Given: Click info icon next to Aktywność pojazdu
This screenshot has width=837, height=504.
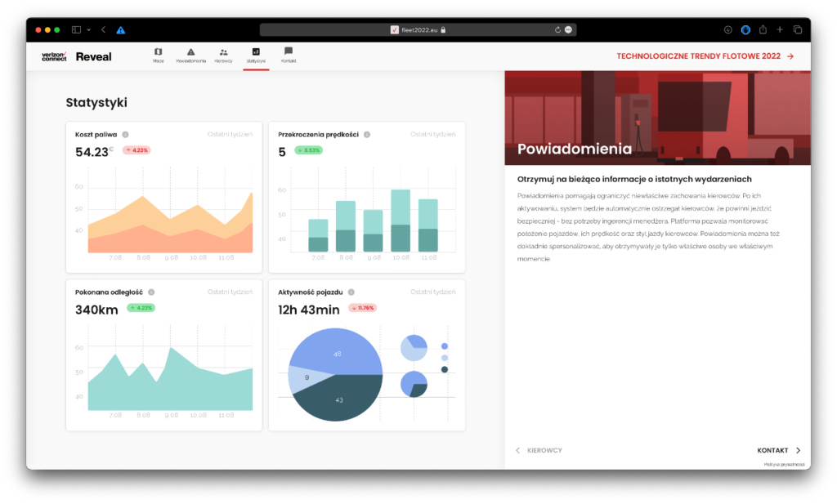Looking at the screenshot, I should [351, 292].
